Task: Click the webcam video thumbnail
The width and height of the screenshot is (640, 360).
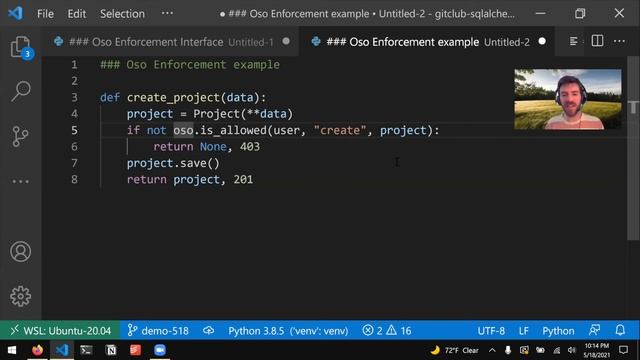Action: (x=568, y=99)
